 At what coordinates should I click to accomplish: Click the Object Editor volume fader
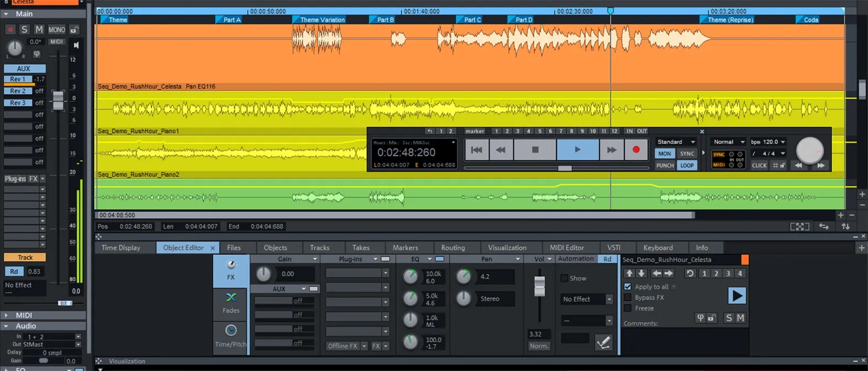coord(540,286)
